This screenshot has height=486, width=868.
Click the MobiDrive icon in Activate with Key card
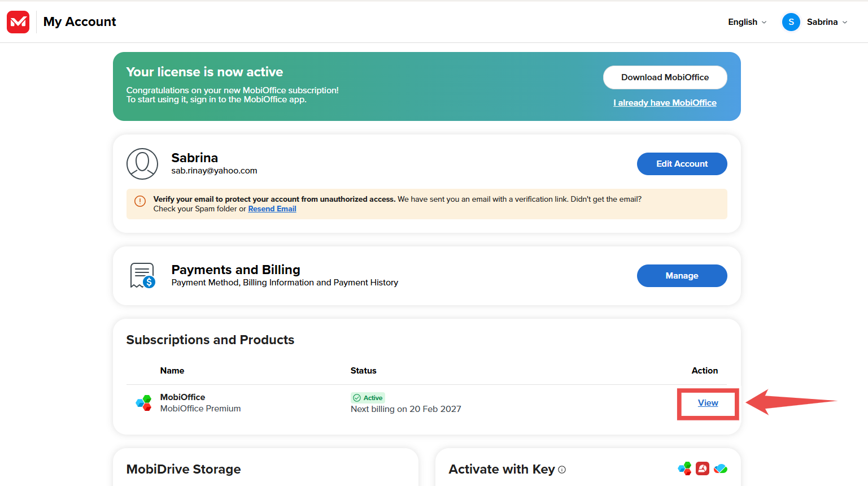coord(721,468)
